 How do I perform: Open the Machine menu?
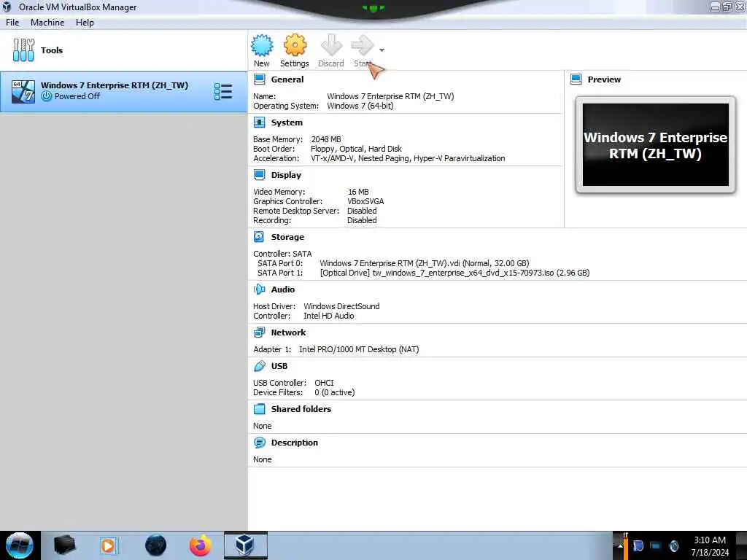[x=47, y=23]
